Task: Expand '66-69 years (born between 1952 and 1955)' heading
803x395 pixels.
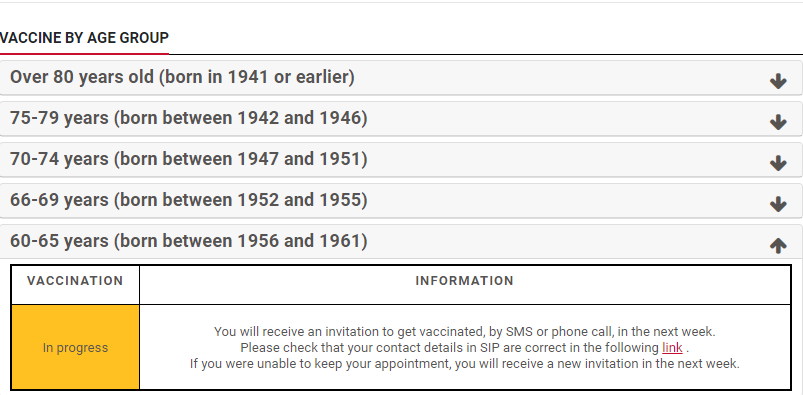Action: coord(401,200)
